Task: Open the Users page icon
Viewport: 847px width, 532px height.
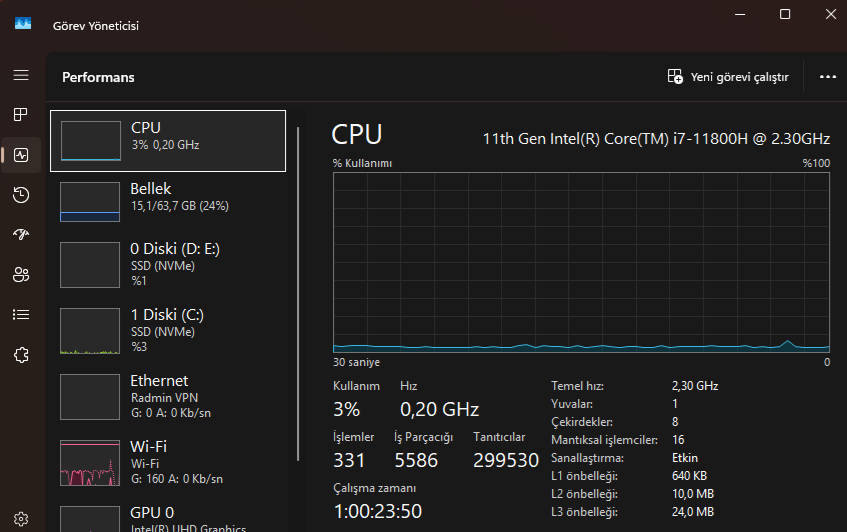Action: tap(21, 274)
